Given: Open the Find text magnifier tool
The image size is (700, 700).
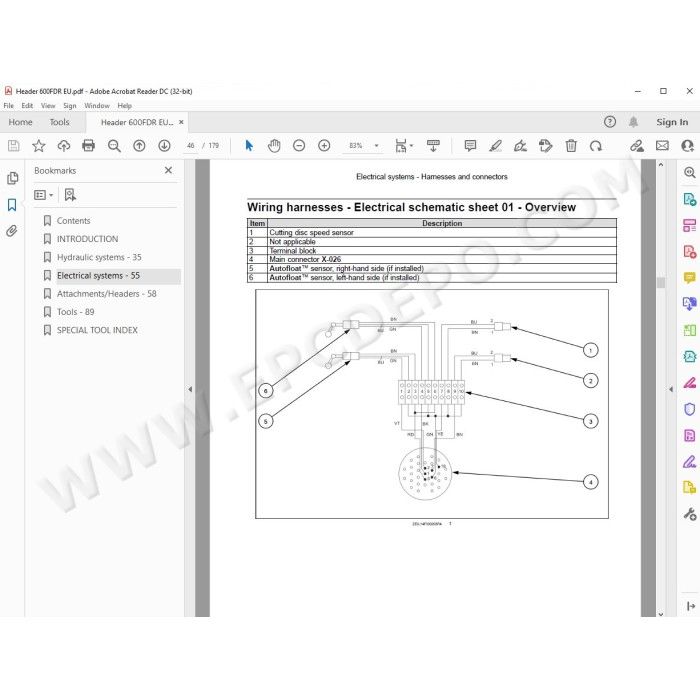Looking at the screenshot, I should (114, 146).
